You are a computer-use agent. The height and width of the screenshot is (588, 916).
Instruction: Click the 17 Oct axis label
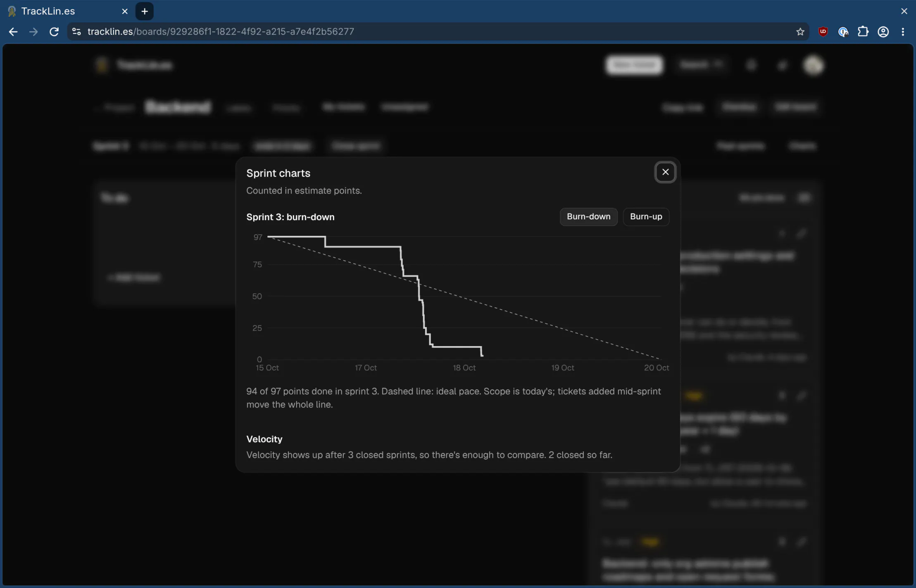click(x=366, y=367)
